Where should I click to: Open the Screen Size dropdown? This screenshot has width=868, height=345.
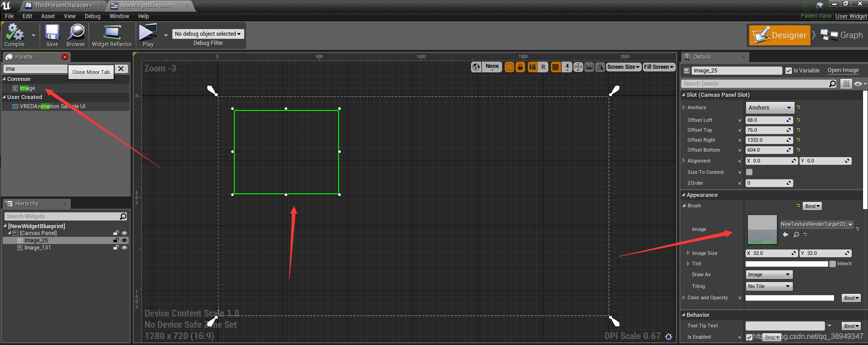624,67
